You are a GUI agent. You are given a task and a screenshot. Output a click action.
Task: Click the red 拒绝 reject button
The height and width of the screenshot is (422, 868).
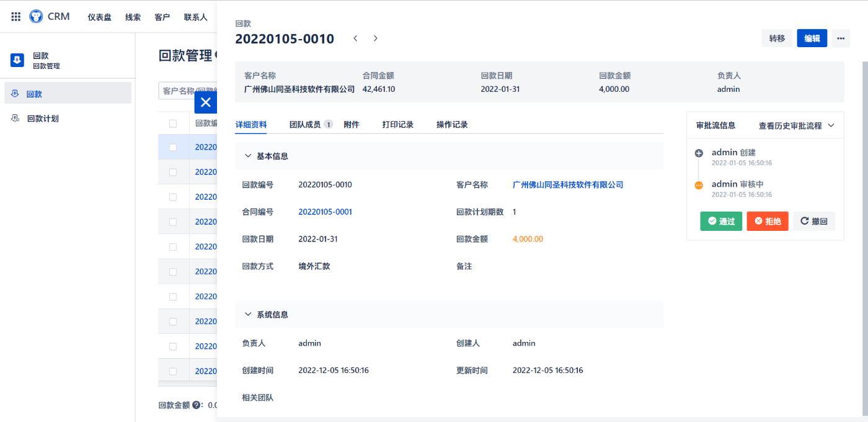coord(767,221)
